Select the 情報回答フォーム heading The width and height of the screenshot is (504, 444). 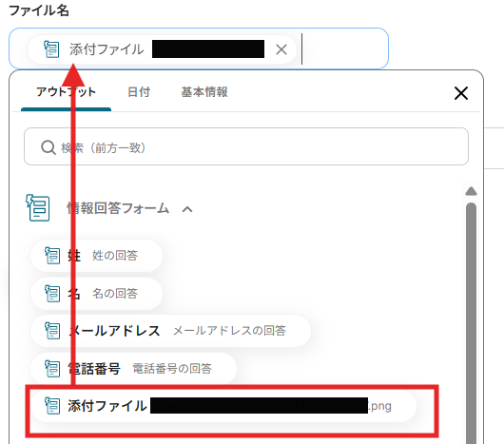[118, 208]
